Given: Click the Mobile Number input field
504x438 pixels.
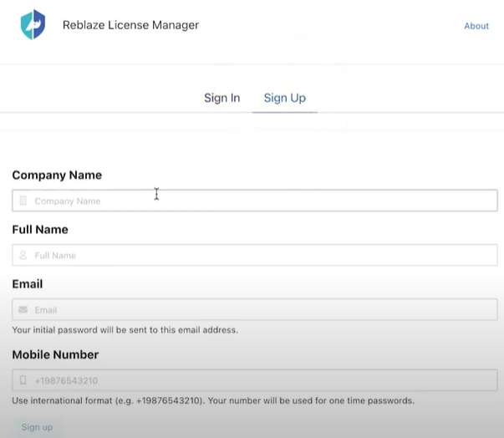Looking at the screenshot, I should (x=259, y=380).
